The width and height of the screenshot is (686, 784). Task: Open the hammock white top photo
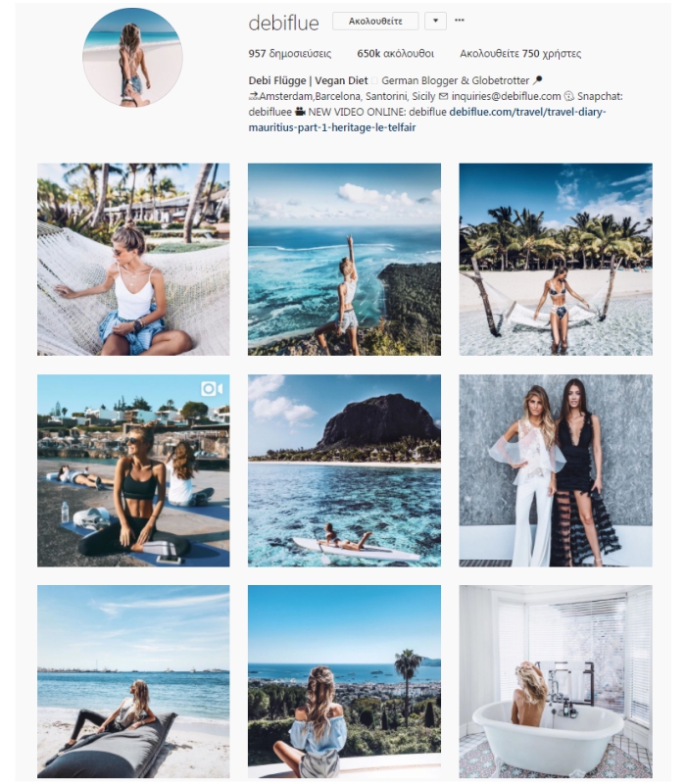(x=133, y=259)
